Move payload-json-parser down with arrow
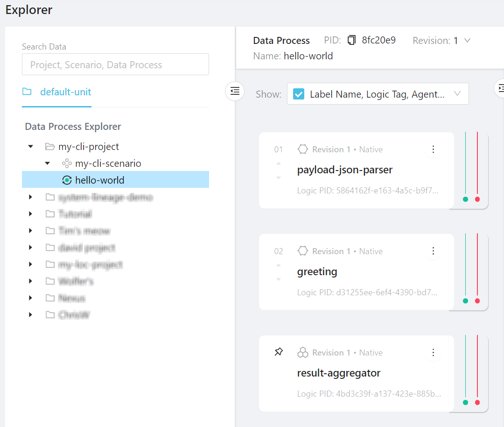The image size is (504, 427). click(279, 178)
